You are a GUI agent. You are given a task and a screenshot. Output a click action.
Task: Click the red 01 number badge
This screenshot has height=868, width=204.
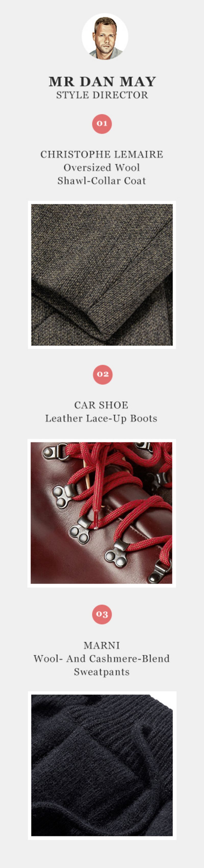pyautogui.click(x=102, y=124)
